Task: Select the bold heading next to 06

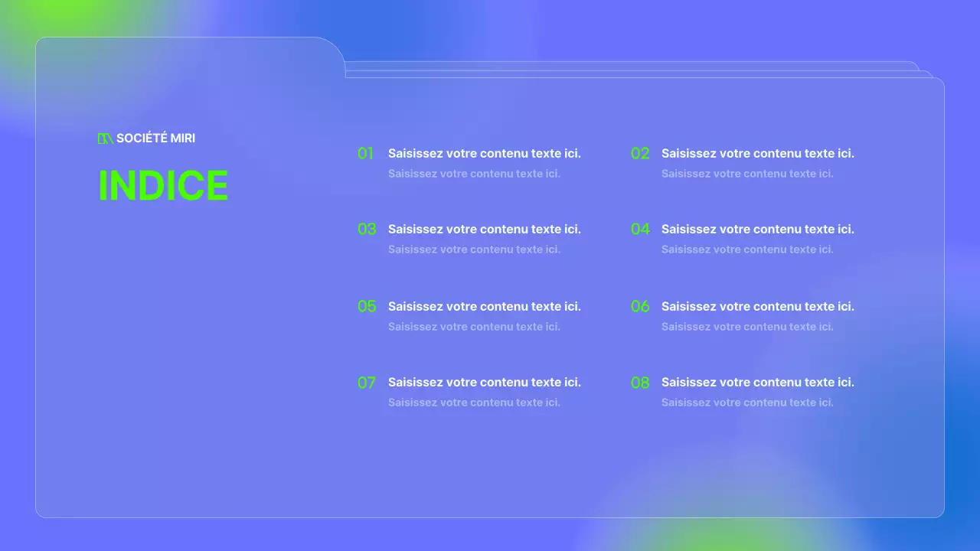Action: pyautogui.click(x=757, y=306)
